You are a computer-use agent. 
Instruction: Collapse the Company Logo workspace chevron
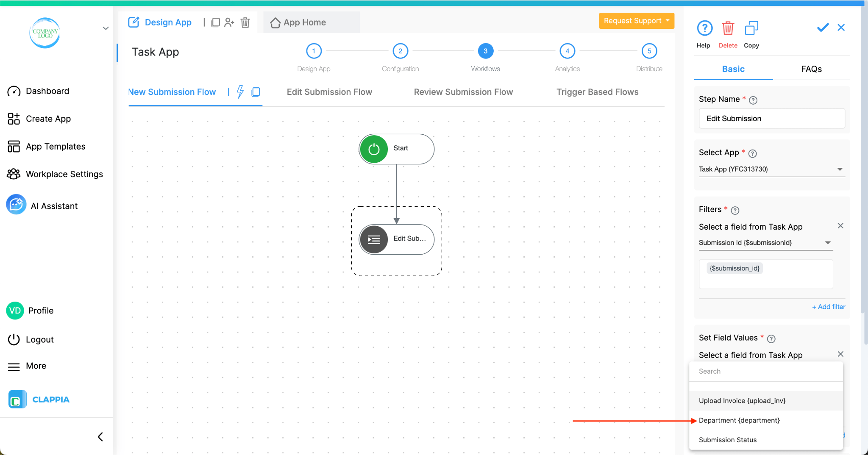pos(105,28)
